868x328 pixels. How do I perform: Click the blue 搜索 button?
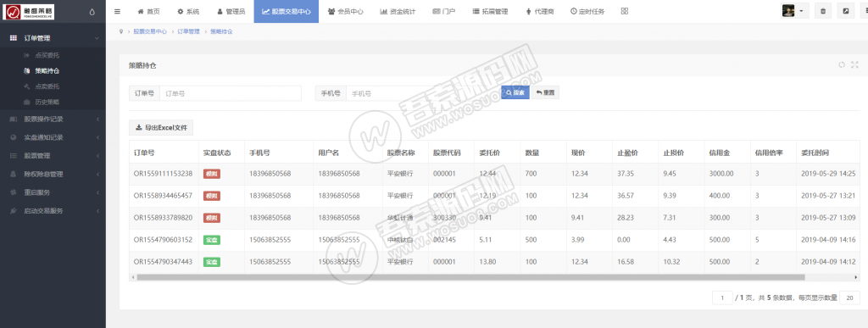[515, 93]
